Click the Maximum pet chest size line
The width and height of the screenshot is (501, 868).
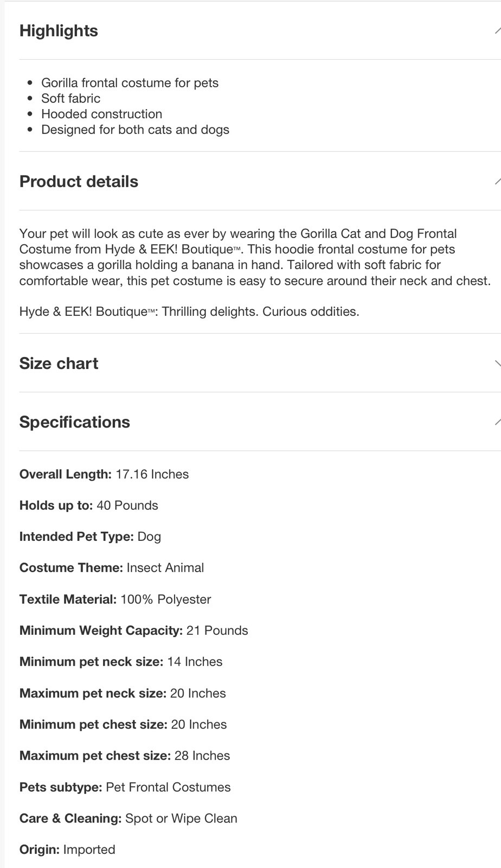click(125, 756)
